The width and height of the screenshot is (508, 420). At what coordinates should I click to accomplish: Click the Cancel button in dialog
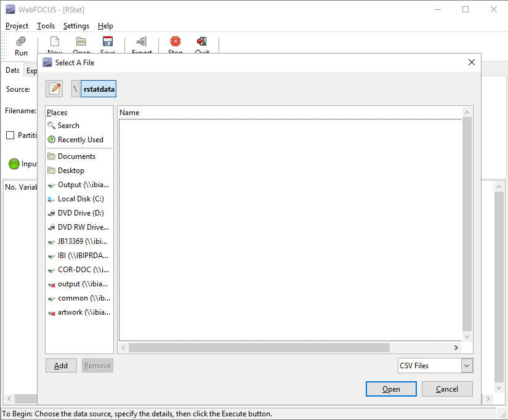pyautogui.click(x=447, y=389)
